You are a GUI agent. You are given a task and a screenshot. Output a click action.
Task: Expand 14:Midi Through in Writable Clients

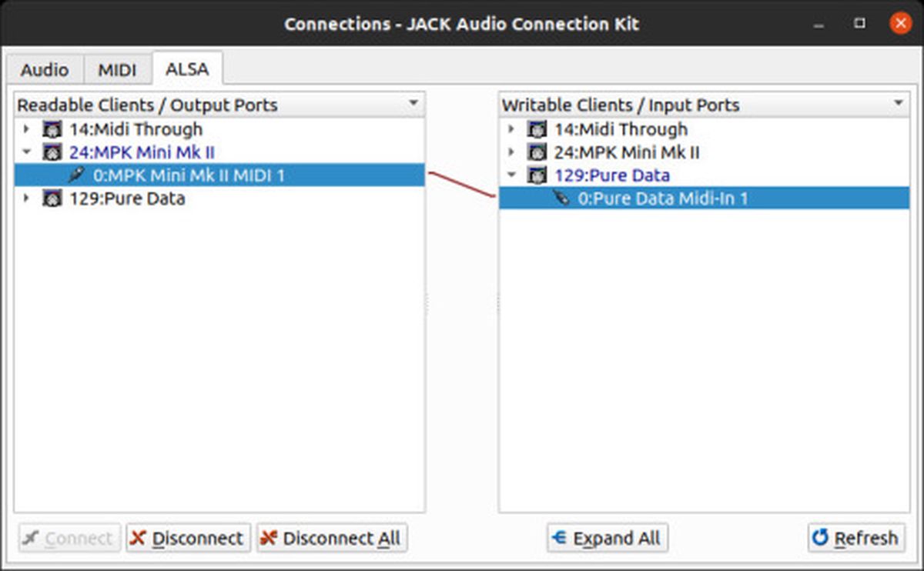(x=511, y=129)
